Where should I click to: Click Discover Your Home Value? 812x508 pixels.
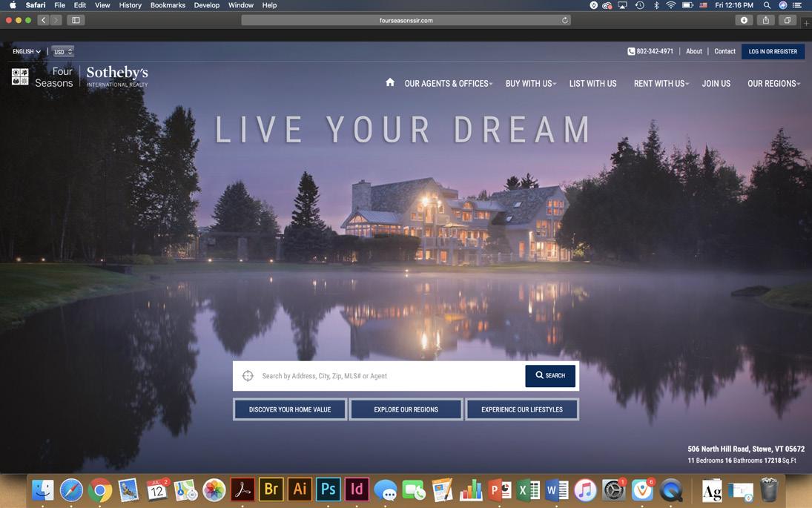[x=290, y=409]
